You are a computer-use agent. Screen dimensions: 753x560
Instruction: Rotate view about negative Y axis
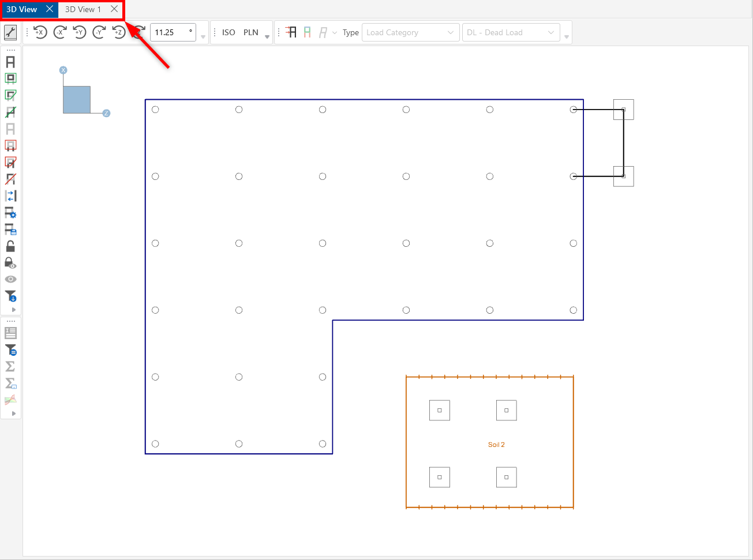(x=99, y=32)
